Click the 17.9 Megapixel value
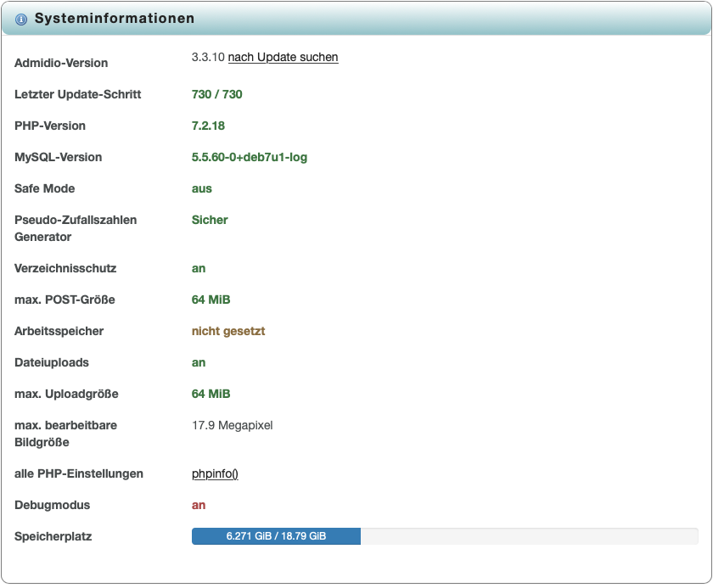Screen dimensions: 713x588 click(232, 425)
